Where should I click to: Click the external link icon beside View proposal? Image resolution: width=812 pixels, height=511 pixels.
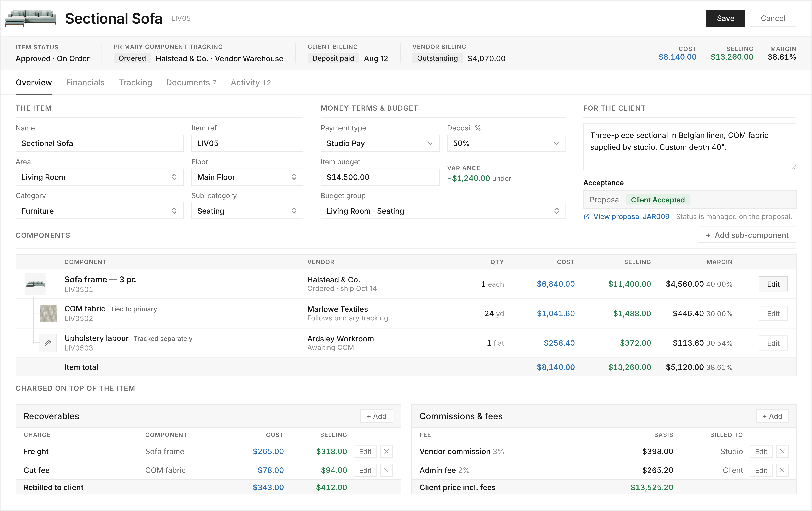[587, 217]
